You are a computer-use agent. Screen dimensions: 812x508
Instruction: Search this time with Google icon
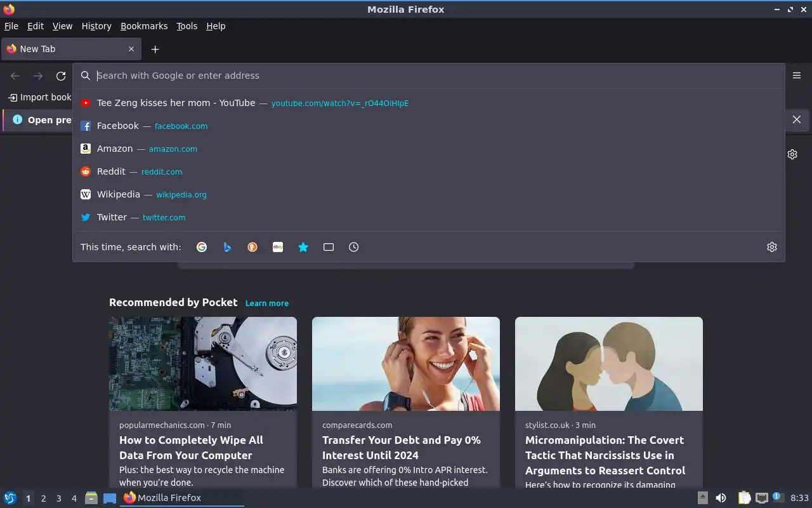[202, 247]
